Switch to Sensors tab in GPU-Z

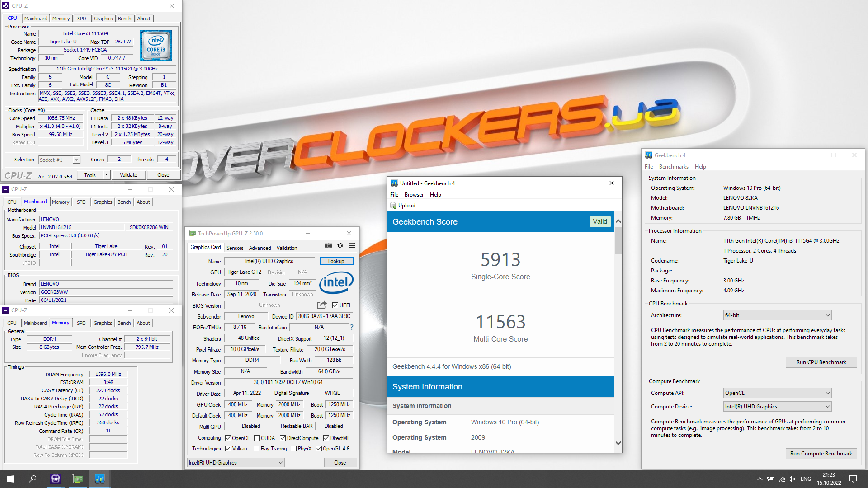[235, 248]
